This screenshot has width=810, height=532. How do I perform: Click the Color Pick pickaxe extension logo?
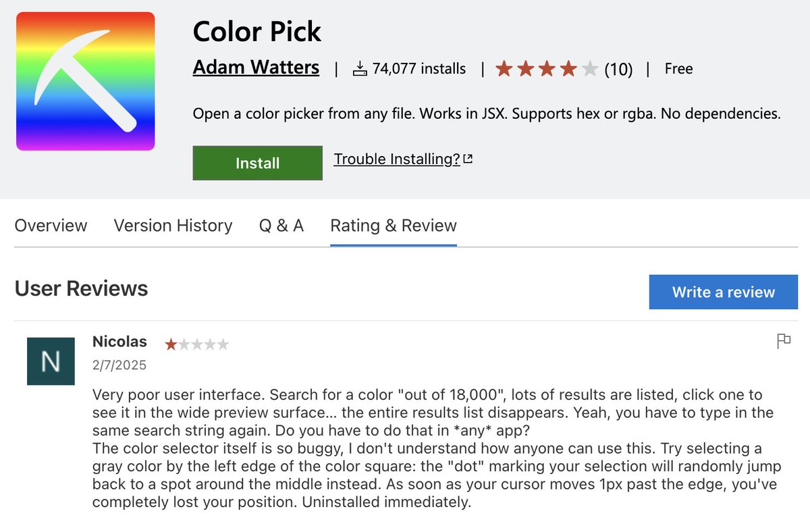pos(86,81)
